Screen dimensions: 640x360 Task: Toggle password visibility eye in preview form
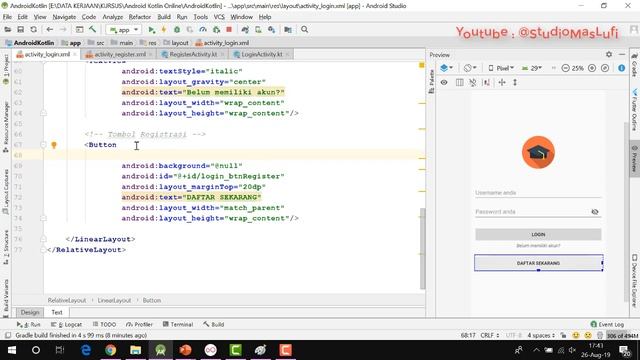595,212
